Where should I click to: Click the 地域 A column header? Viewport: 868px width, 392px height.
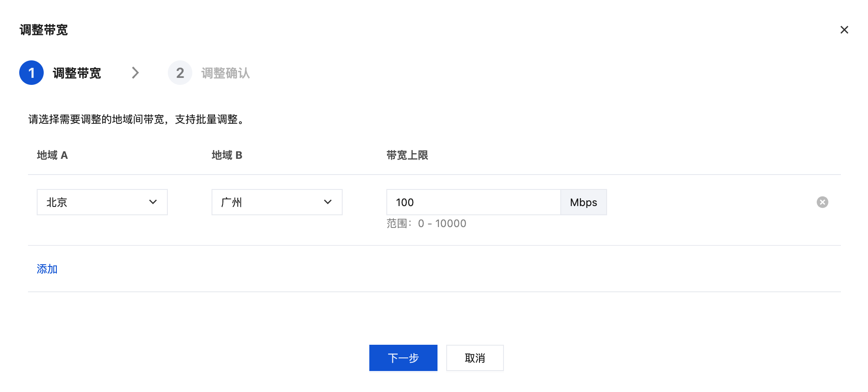click(x=52, y=155)
